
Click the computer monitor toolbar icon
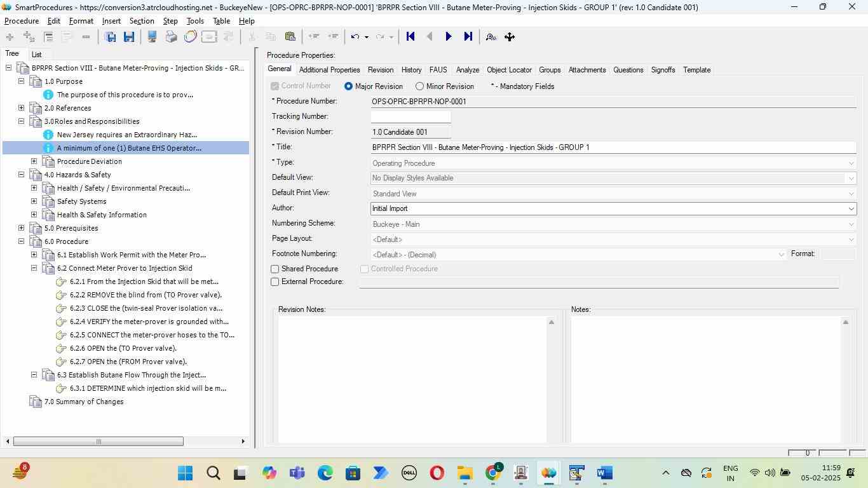pos(152,37)
